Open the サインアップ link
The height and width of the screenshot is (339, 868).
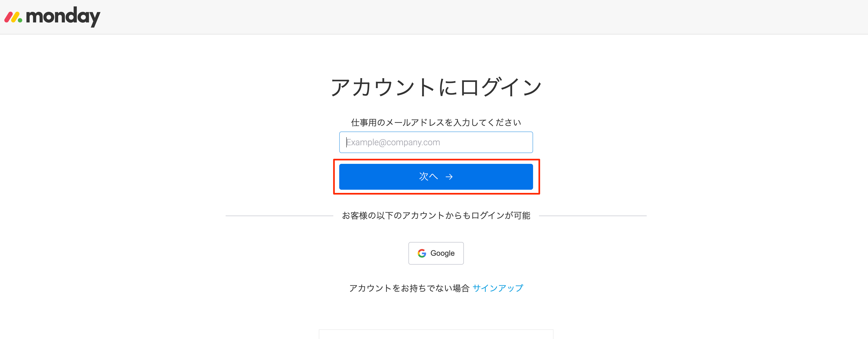[x=497, y=288]
